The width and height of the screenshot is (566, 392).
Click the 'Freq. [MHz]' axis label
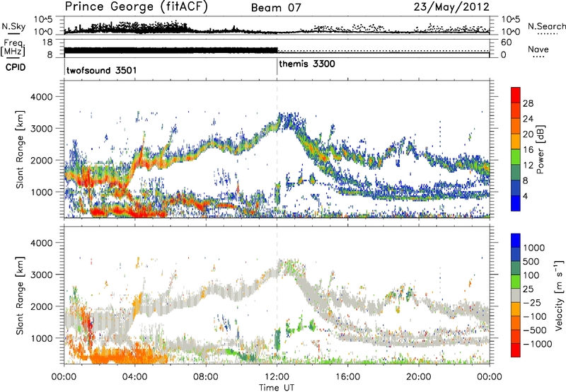[13, 48]
